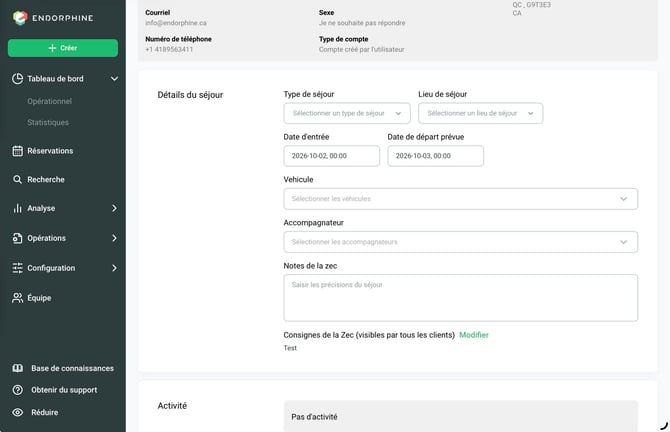Click the Opérations document icon
The height and width of the screenshot is (432, 670).
tap(18, 238)
